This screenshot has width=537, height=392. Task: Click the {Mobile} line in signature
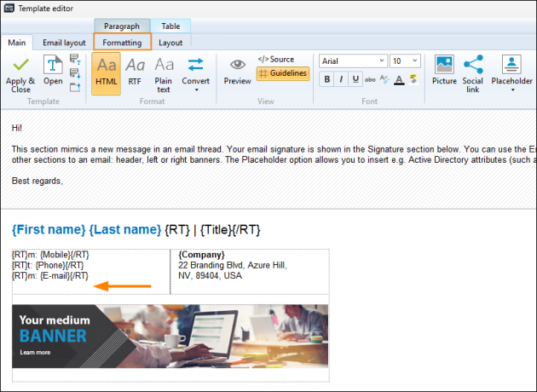point(50,255)
